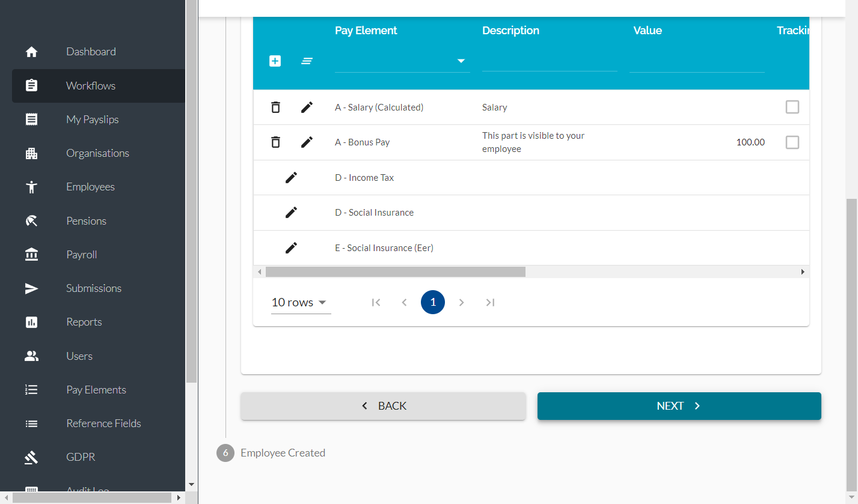Open the Workflows menu item

(99, 86)
